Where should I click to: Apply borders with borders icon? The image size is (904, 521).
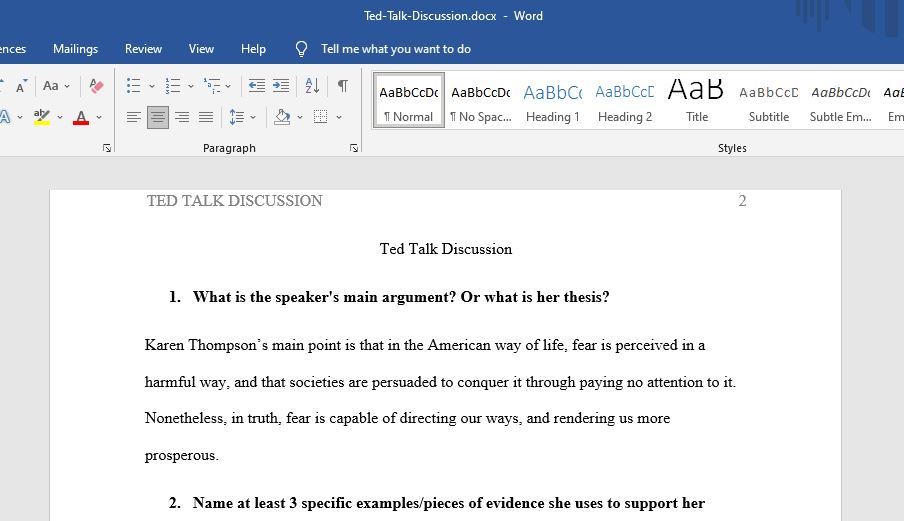click(x=321, y=117)
